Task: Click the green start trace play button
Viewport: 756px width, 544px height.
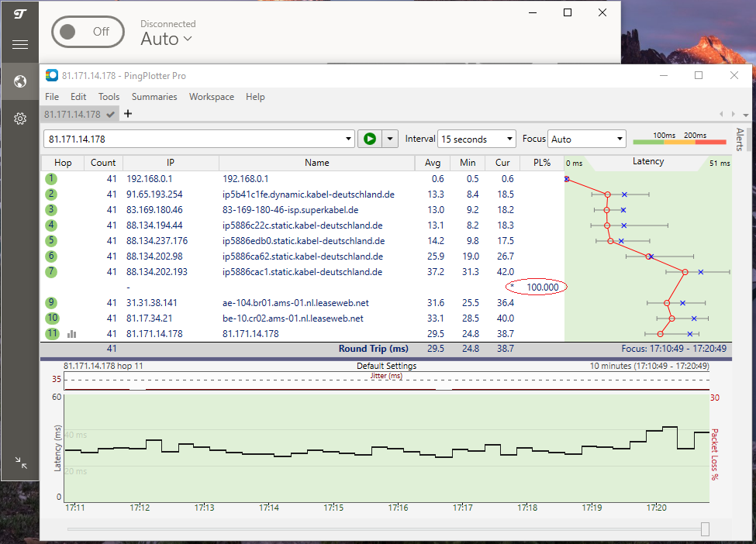Action: (370, 139)
